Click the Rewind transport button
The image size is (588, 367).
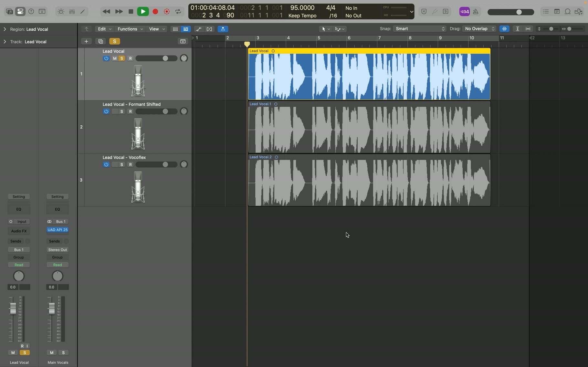tap(106, 12)
